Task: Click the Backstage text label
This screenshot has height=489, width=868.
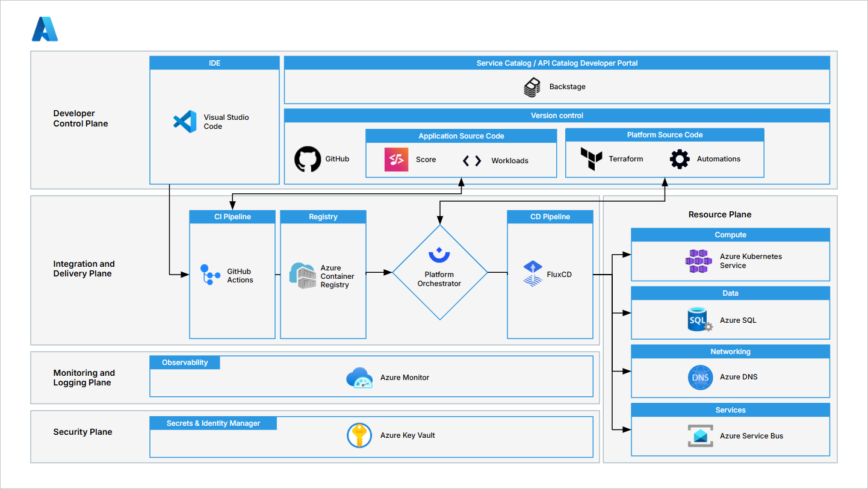Action: (x=567, y=87)
